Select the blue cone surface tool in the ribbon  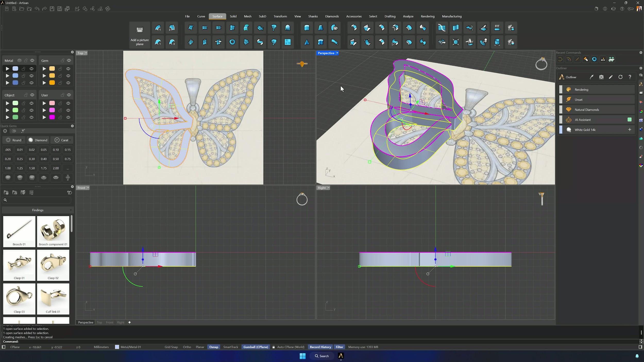tap(307, 42)
